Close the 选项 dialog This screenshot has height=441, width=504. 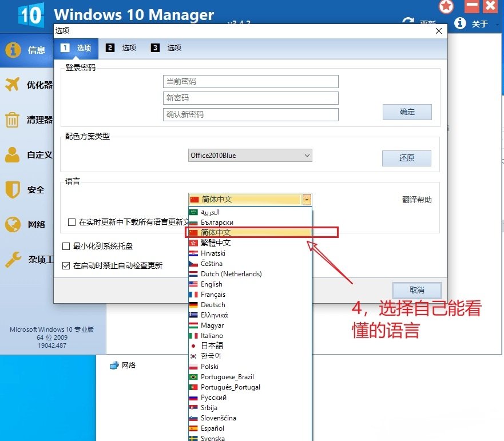pyautogui.click(x=439, y=31)
